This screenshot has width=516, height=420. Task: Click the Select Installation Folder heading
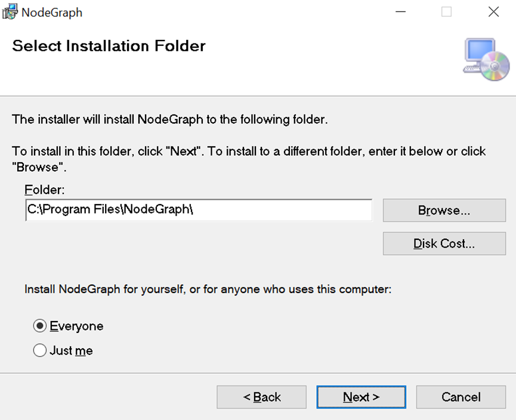[x=109, y=46]
